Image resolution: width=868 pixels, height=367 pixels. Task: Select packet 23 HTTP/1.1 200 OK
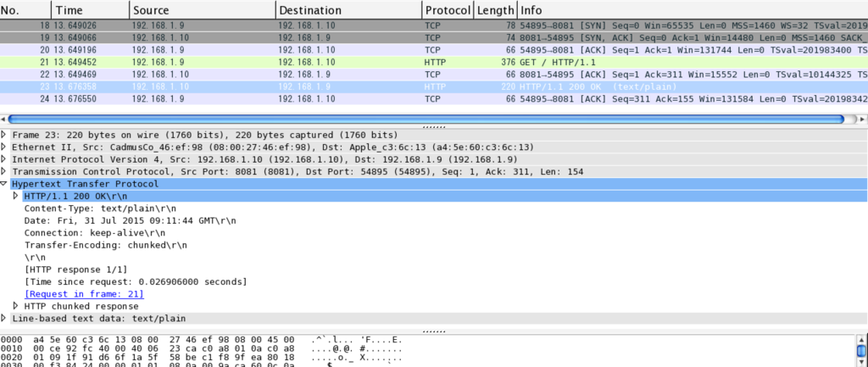(434, 87)
